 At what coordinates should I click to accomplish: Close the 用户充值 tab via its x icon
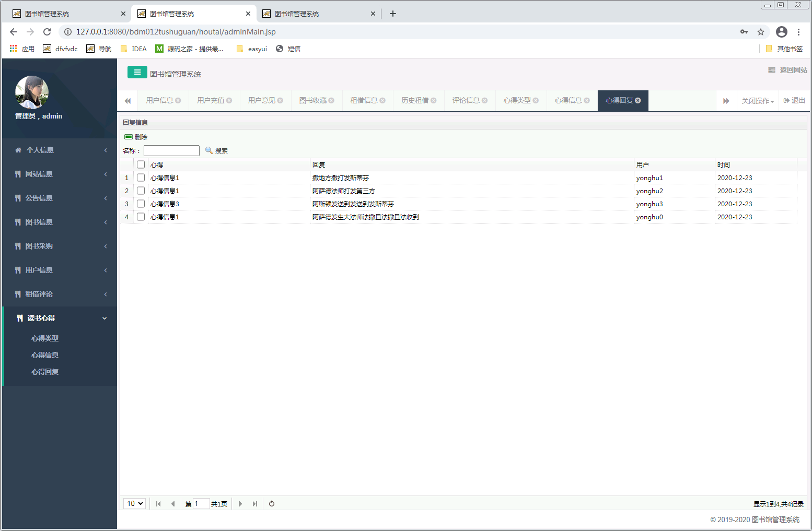229,100
